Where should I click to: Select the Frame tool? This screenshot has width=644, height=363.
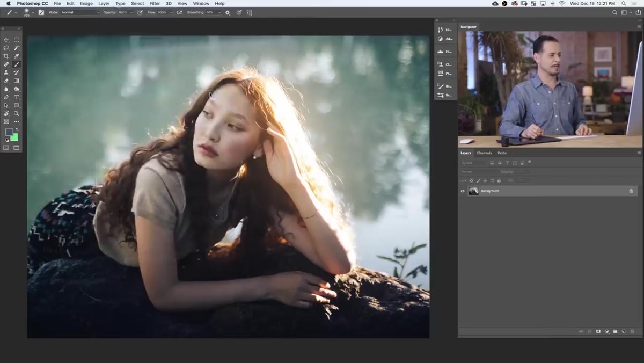[6, 122]
